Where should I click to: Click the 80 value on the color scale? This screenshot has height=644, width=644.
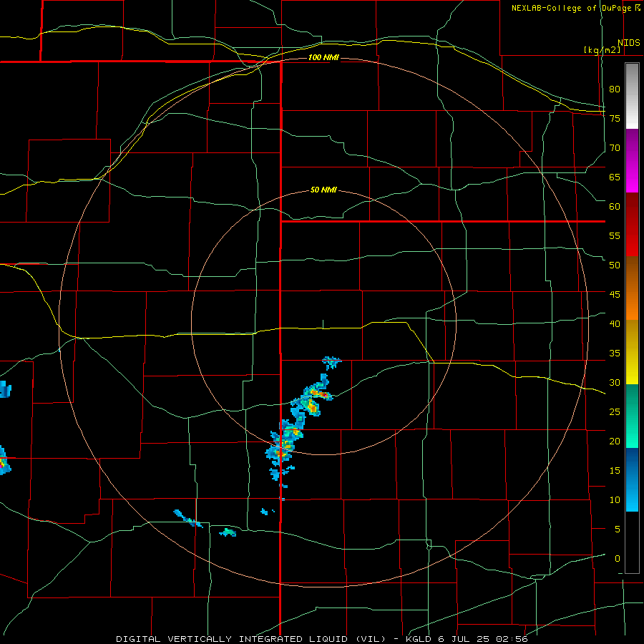tap(615, 89)
